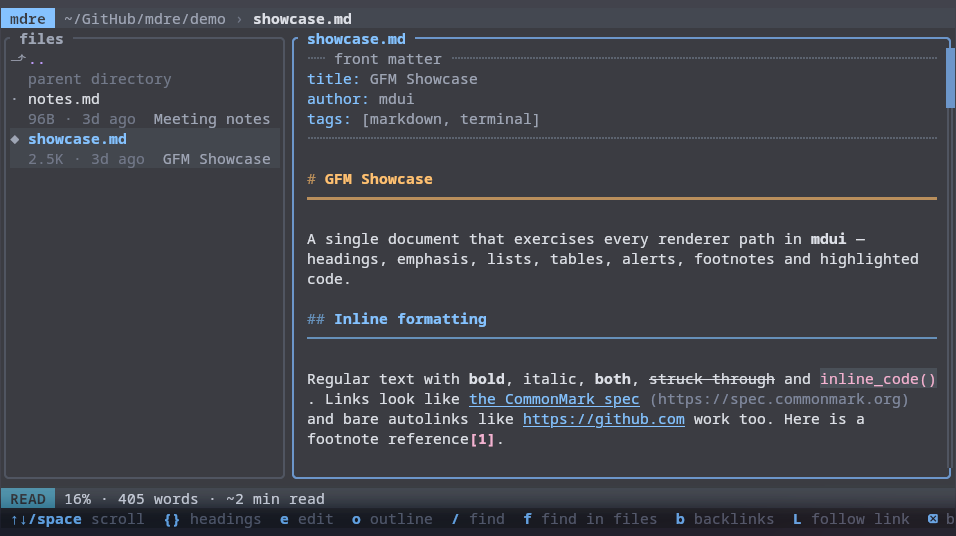Click the '2.5K · 3d ago' file details
The width and height of the screenshot is (956, 536).
pos(86,159)
